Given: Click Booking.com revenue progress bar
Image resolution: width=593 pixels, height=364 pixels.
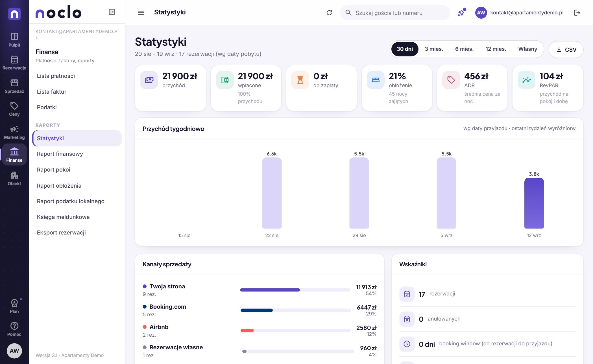Looking at the screenshot, I should (295, 310).
